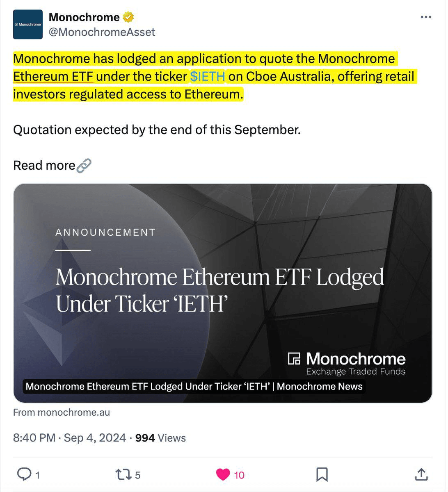
Task: Click the Monochrome profile avatar
Action: click(28, 25)
